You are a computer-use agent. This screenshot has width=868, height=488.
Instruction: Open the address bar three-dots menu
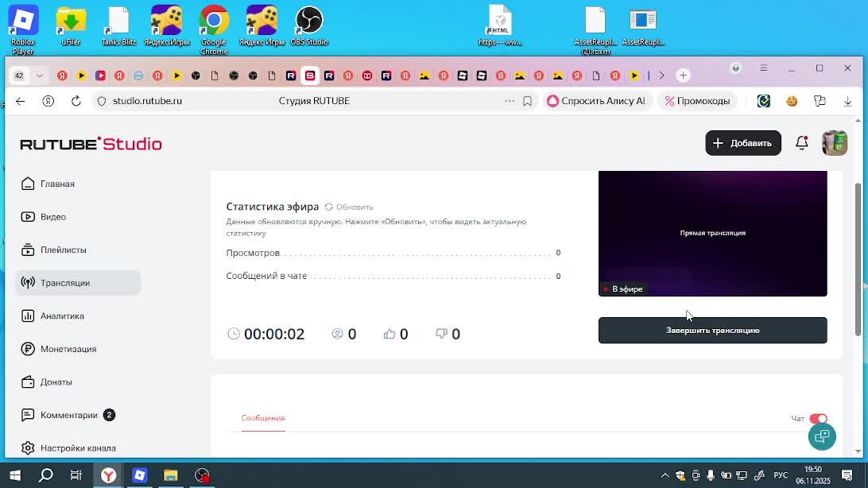point(510,101)
